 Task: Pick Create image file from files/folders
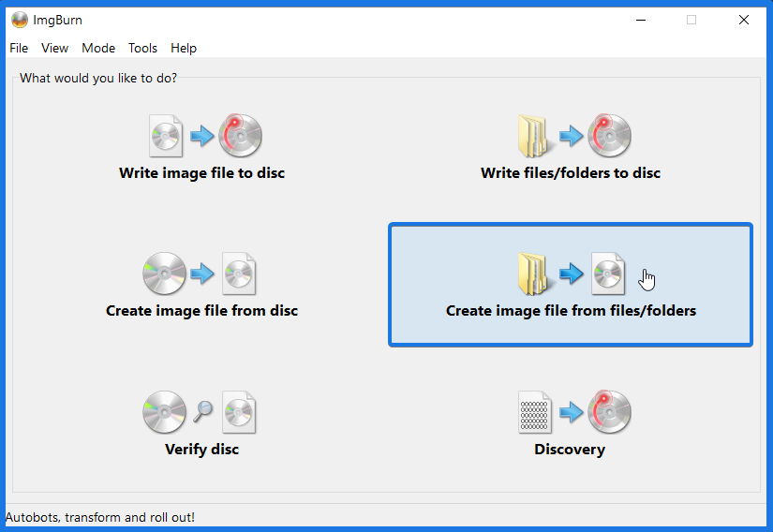pos(571,286)
